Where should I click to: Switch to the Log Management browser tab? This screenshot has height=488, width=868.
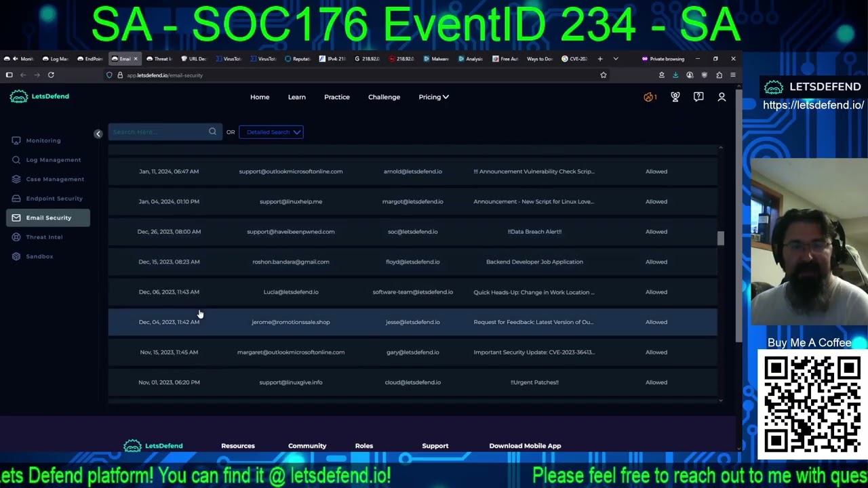(x=55, y=59)
